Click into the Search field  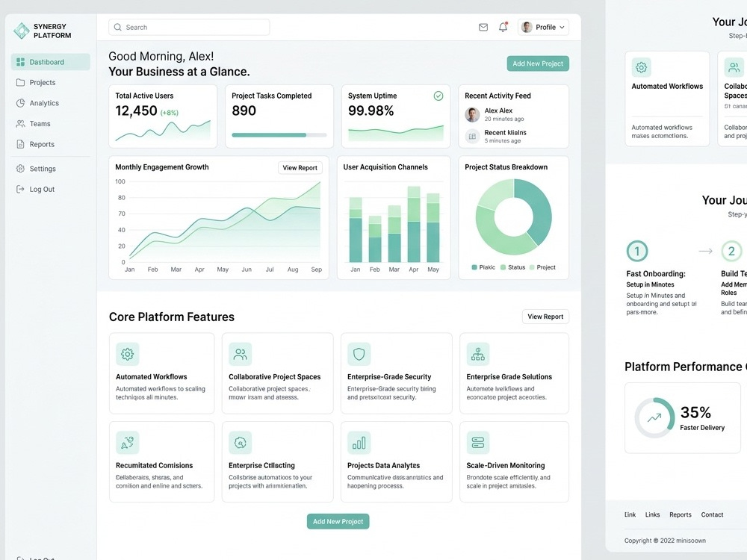coord(189,27)
